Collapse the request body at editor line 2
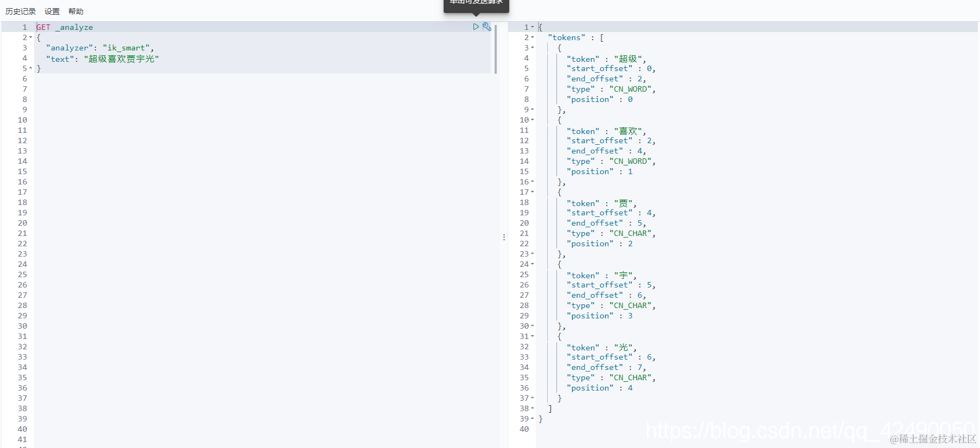Viewport: 980px width, 448px height. tap(30, 37)
